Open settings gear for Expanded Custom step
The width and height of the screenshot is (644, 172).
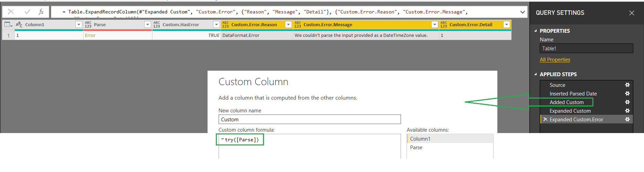[627, 111]
